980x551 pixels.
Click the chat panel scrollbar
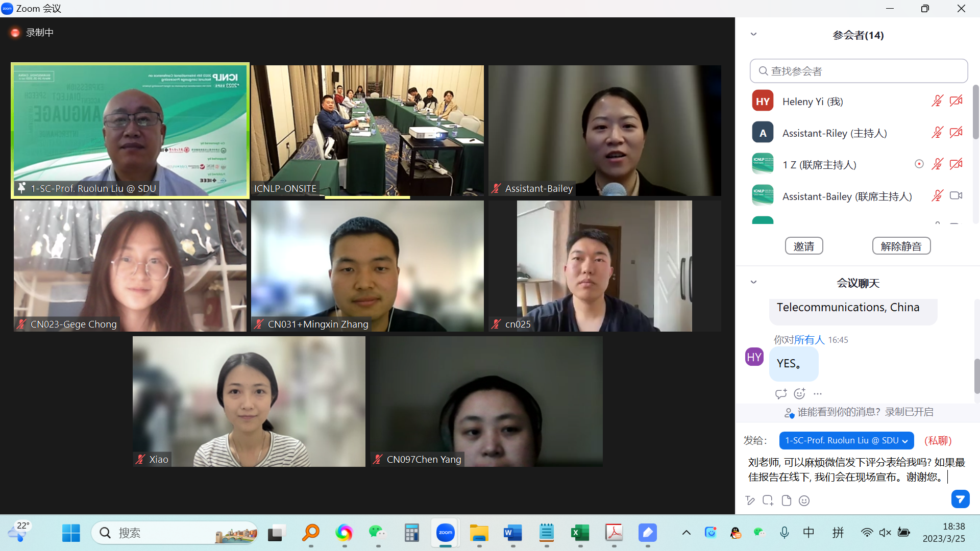pyautogui.click(x=976, y=376)
